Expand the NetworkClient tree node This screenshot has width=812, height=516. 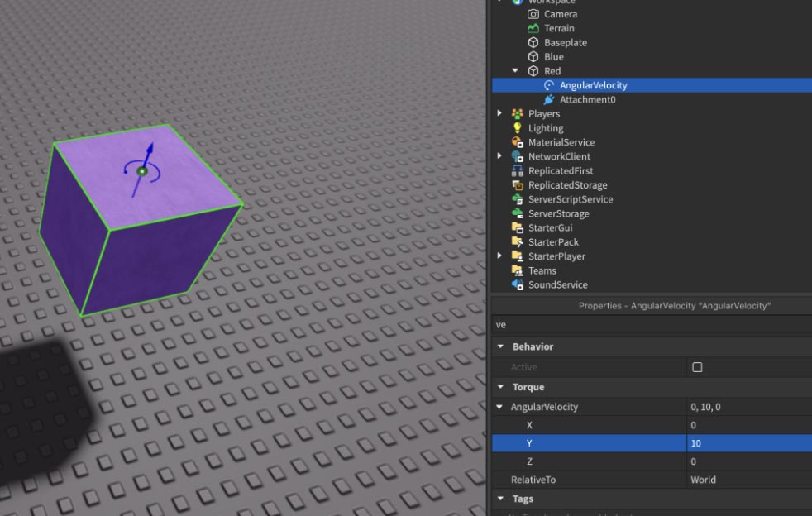(499, 156)
